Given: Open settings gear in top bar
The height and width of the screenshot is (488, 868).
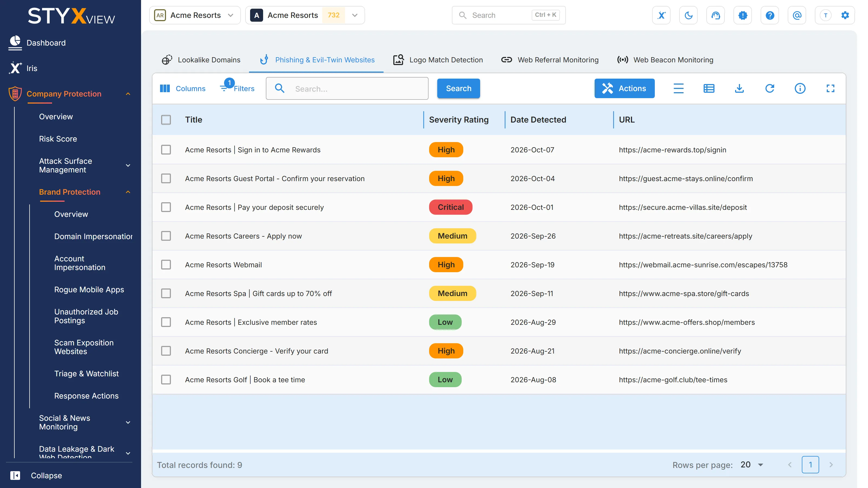Looking at the screenshot, I should click(845, 15).
